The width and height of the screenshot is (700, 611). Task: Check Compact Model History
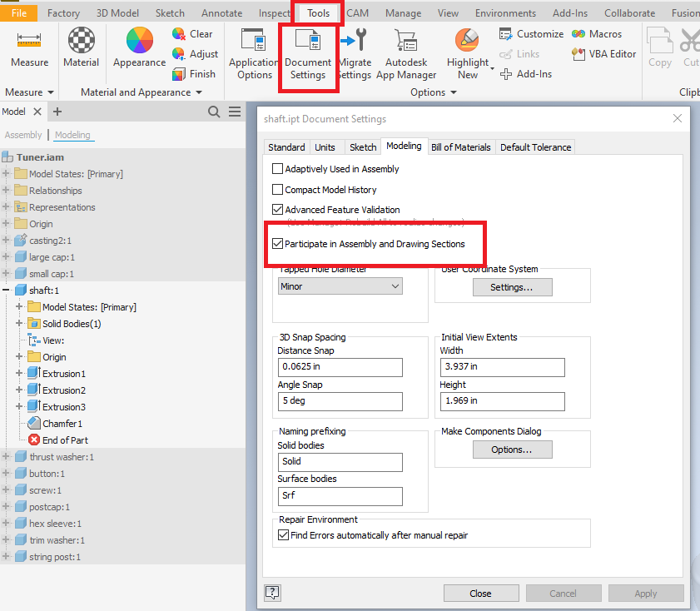[279, 190]
